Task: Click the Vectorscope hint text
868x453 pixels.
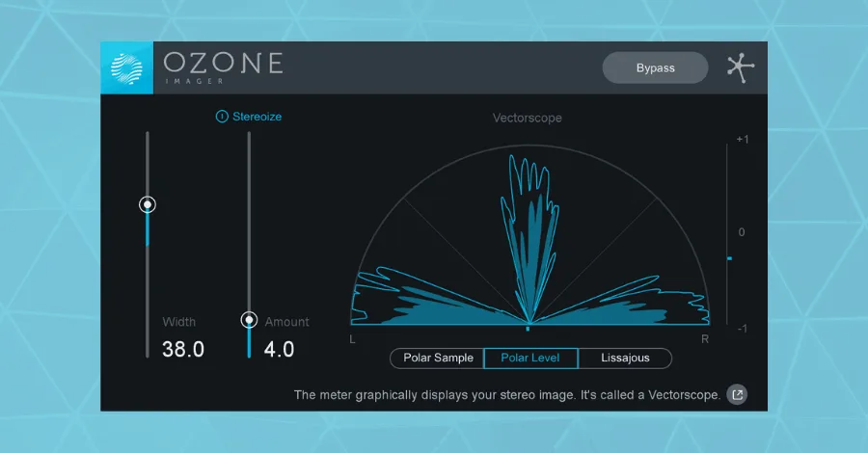Action: point(507,395)
